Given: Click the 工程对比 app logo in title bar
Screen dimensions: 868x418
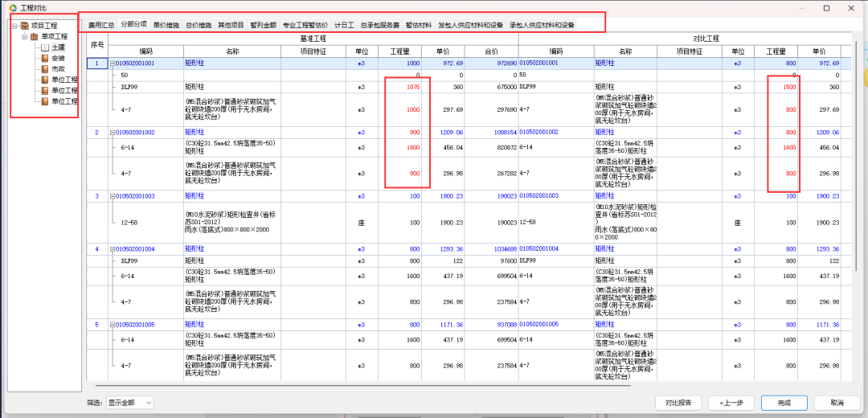Looking at the screenshot, I should pyautogui.click(x=12, y=7).
